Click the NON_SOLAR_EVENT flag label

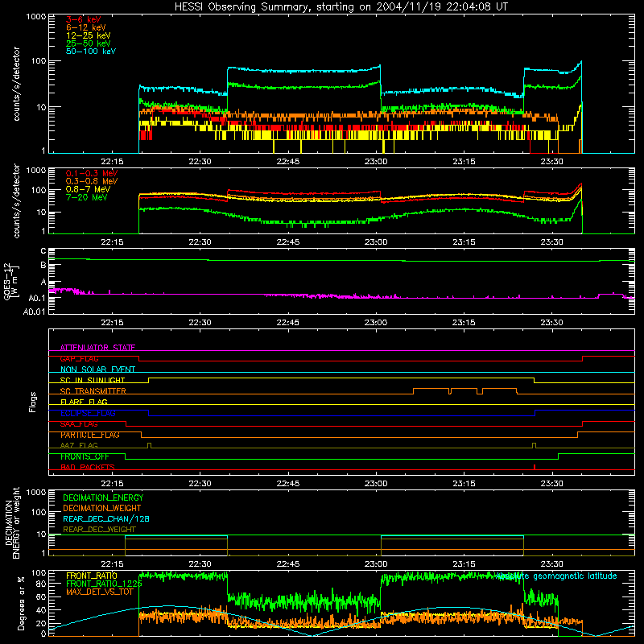click(97, 369)
